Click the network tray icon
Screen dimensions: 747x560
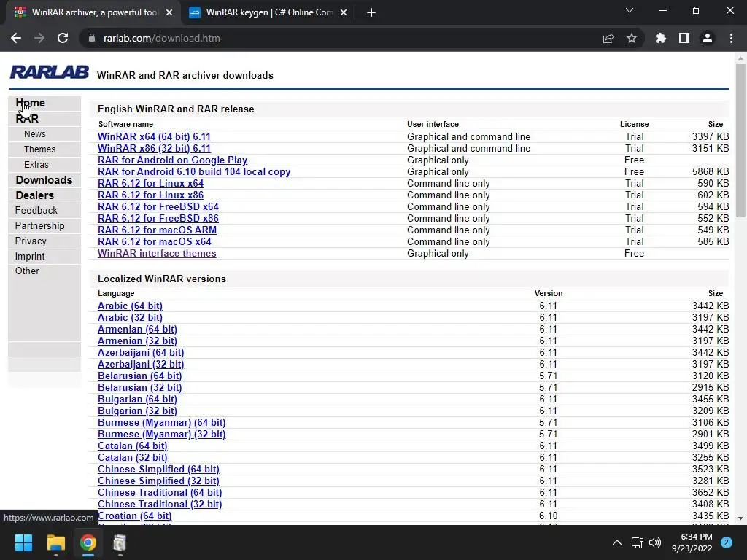[x=637, y=542]
